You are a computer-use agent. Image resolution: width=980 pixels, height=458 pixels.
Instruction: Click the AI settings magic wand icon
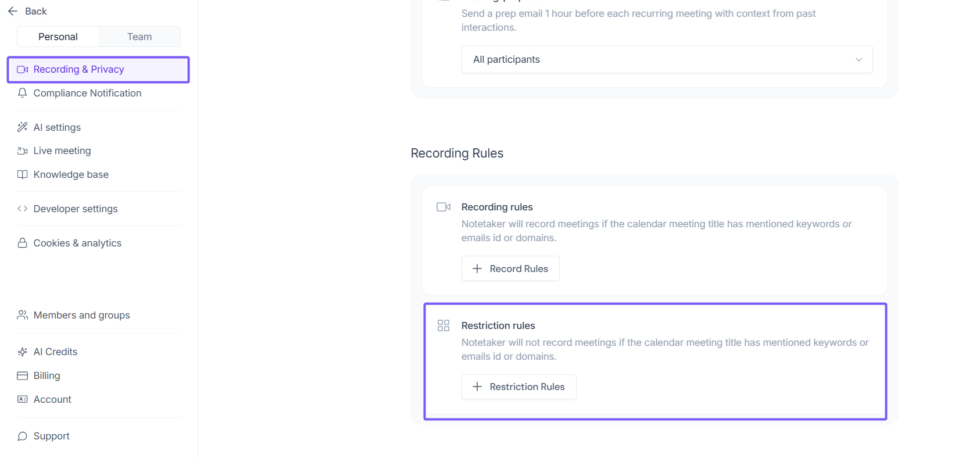coord(23,127)
